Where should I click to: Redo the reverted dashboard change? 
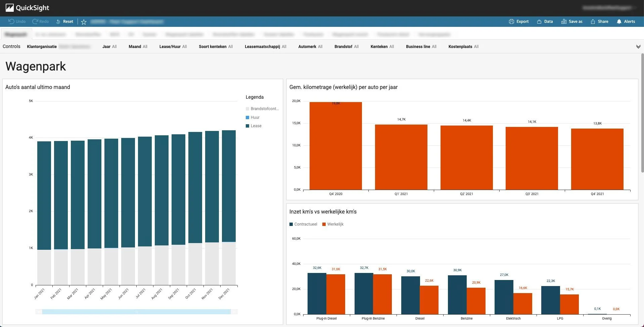(40, 21)
